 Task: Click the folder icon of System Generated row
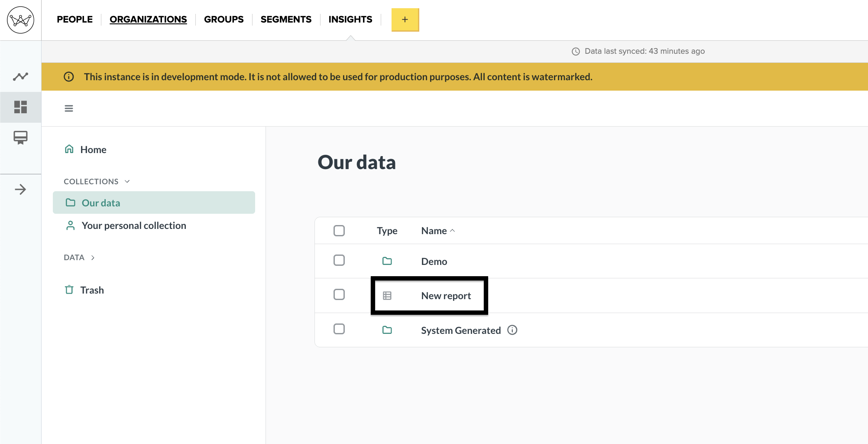[387, 330]
